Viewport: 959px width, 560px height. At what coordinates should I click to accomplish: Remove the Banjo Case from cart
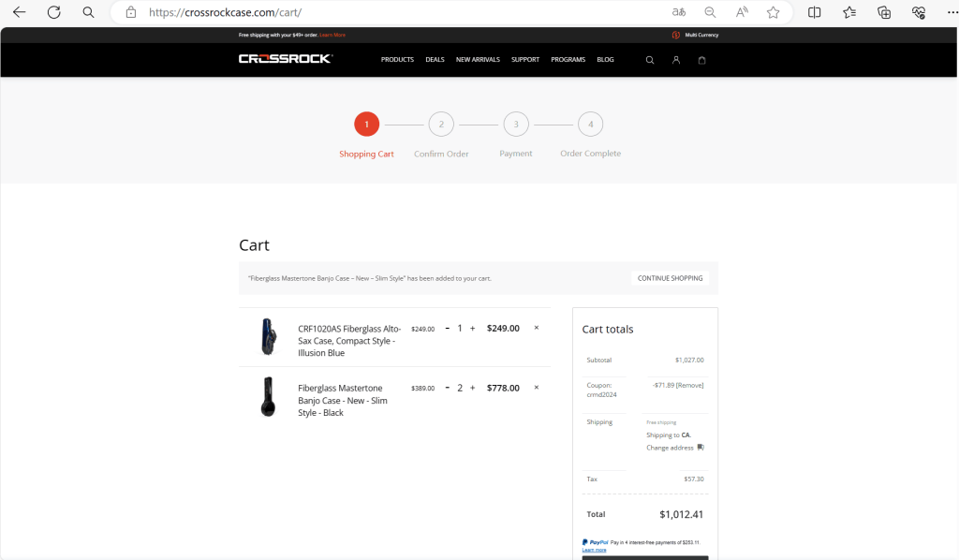[537, 388]
